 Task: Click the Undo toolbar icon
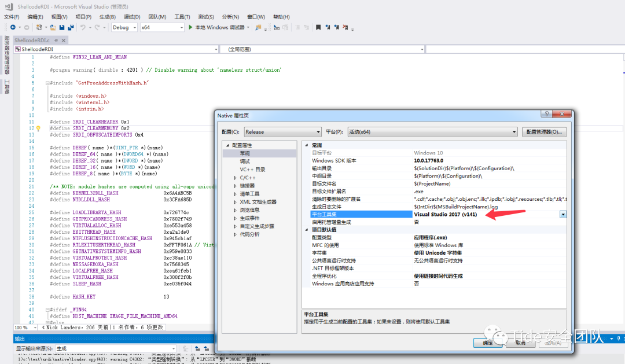point(83,27)
